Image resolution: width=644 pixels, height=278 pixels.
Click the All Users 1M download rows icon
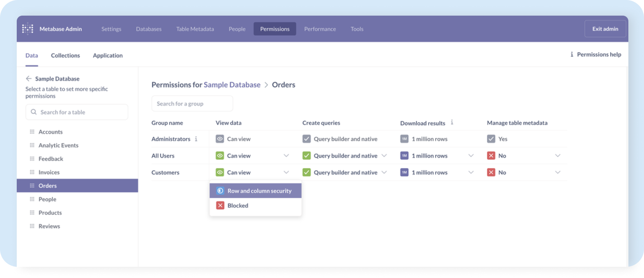pyautogui.click(x=404, y=156)
